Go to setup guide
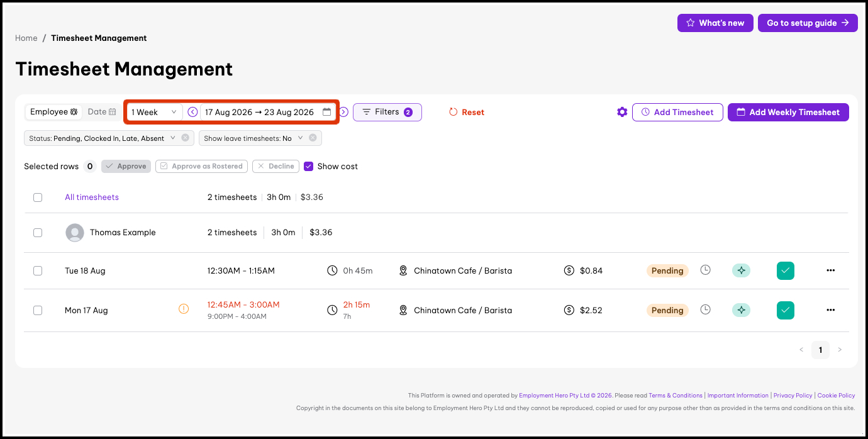This screenshot has width=868, height=439. click(x=808, y=23)
